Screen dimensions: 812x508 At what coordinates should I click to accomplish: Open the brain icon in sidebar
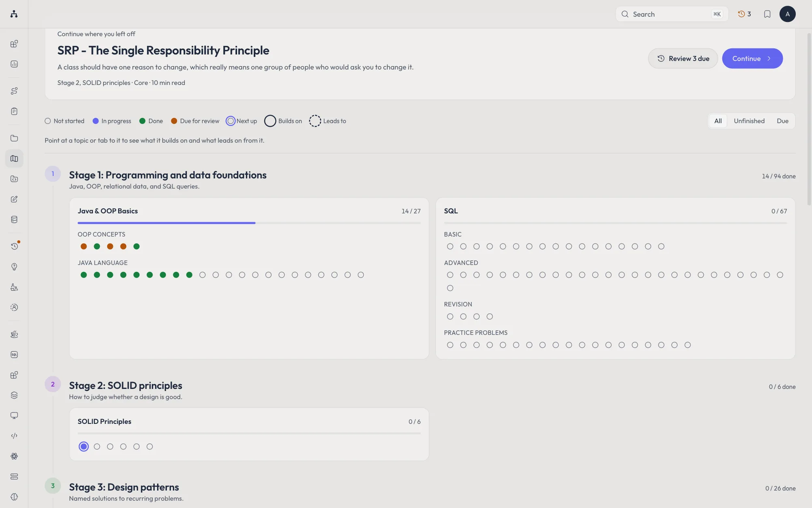click(x=14, y=497)
